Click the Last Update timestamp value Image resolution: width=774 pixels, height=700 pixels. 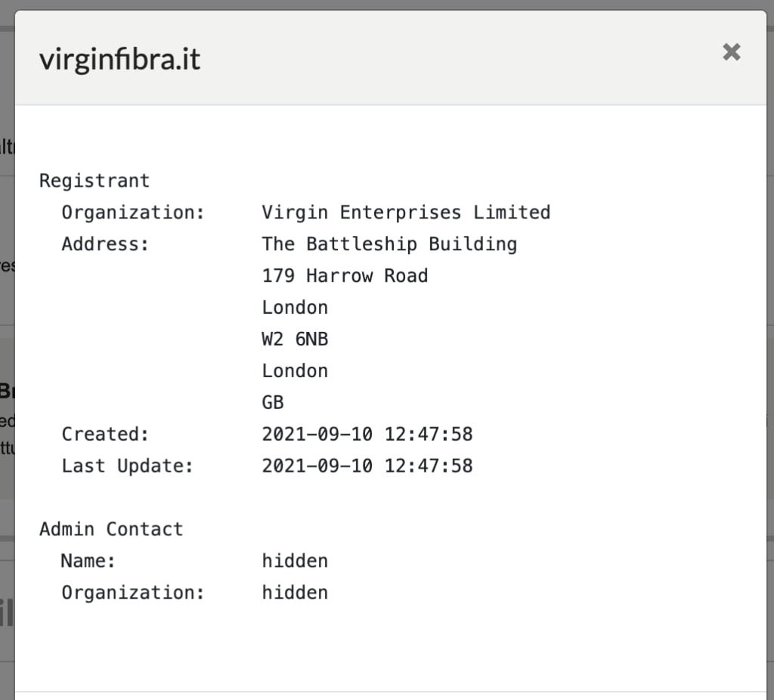[x=367, y=466]
